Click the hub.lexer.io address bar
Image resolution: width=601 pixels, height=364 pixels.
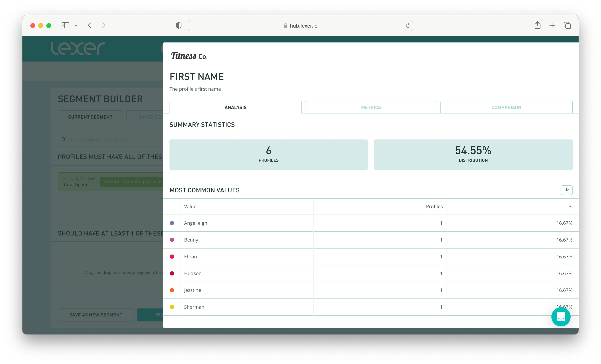point(300,26)
